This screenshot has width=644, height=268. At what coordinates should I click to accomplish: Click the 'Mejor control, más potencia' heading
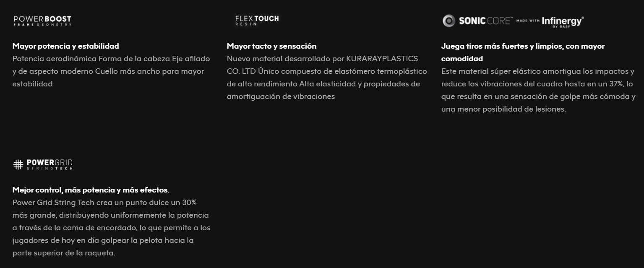[91, 190]
